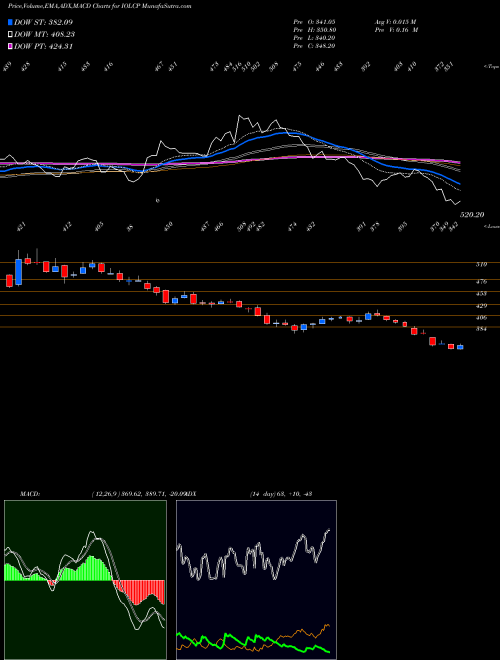Click the 'Pre C: 348.20' close value
Screen dimensions: 500x660
click(314, 46)
